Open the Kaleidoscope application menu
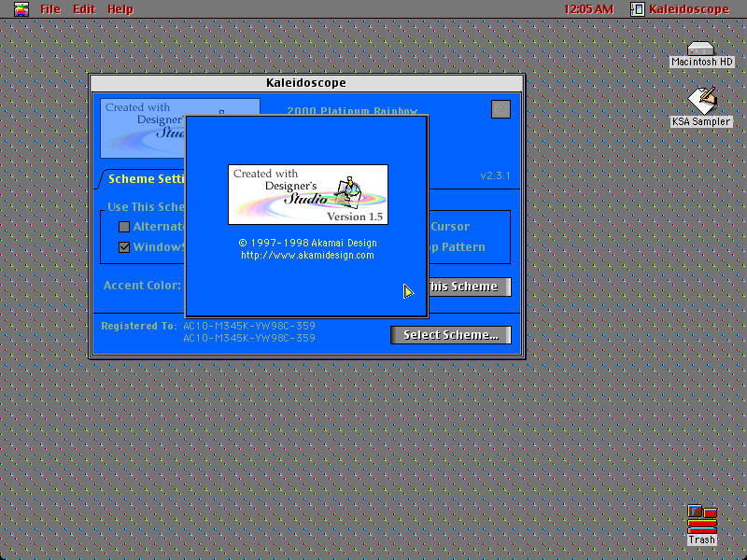The image size is (747, 560). [x=680, y=9]
